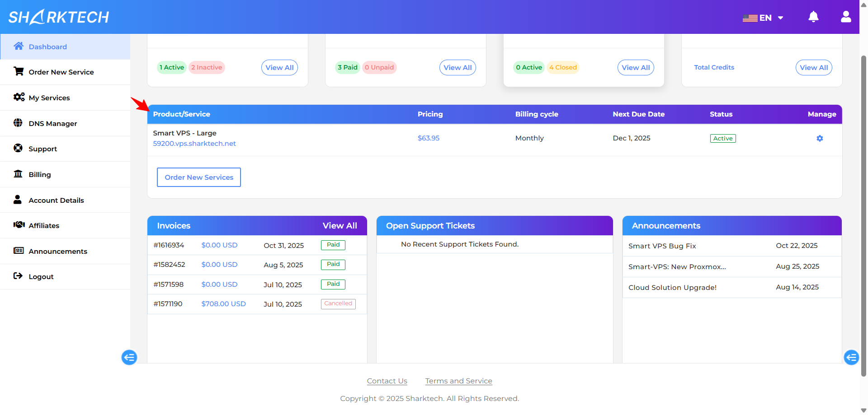Click the Dashboard home icon

[19, 46]
